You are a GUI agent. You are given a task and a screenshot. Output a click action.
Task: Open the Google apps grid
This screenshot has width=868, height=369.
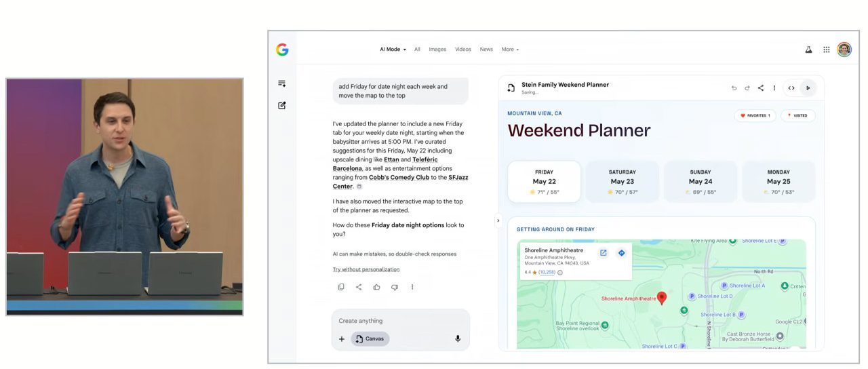pos(826,50)
